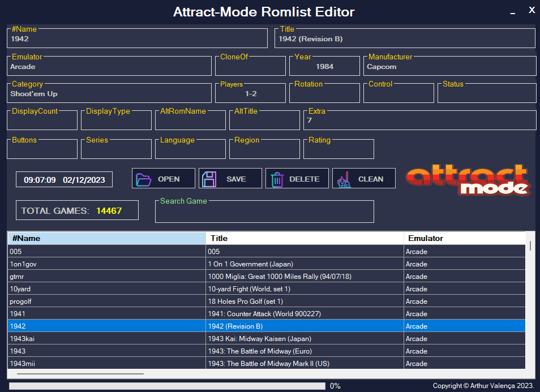This screenshot has height=392, width=540.
Task: Click the clock display 09:07:09 02/12/2023
Action: (64, 180)
